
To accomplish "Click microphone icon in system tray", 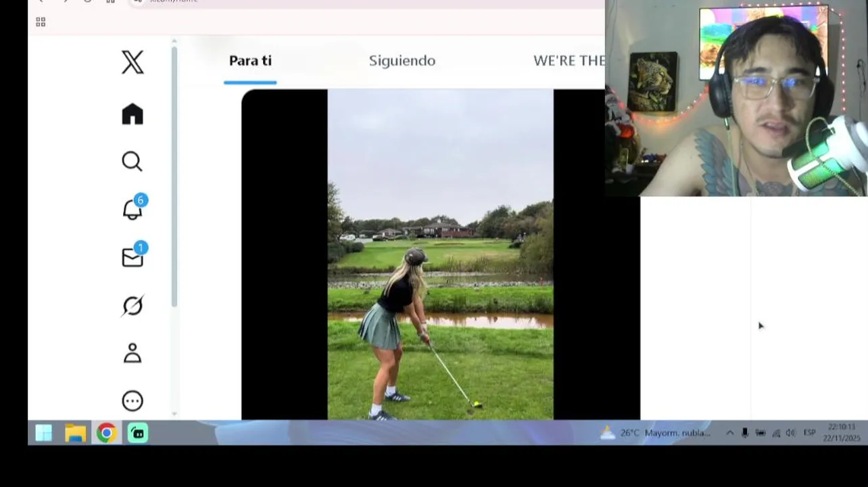I will point(745,433).
